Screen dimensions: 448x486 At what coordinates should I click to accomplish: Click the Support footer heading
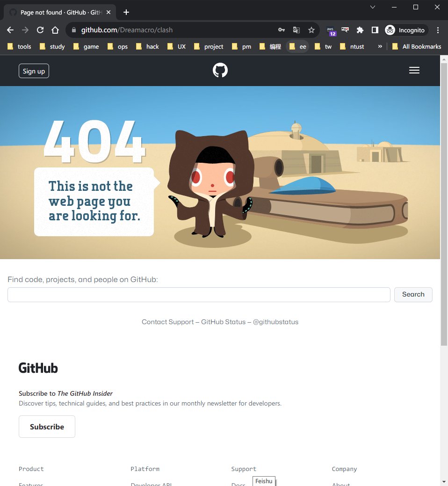pyautogui.click(x=244, y=469)
